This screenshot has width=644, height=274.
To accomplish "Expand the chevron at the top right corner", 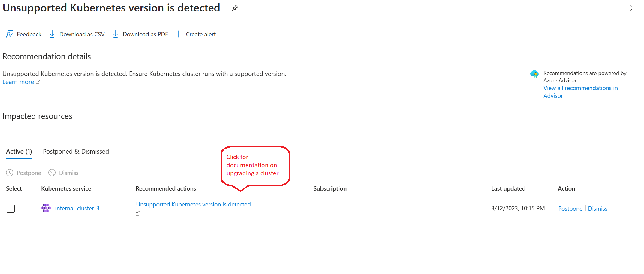I will (631, 8).
